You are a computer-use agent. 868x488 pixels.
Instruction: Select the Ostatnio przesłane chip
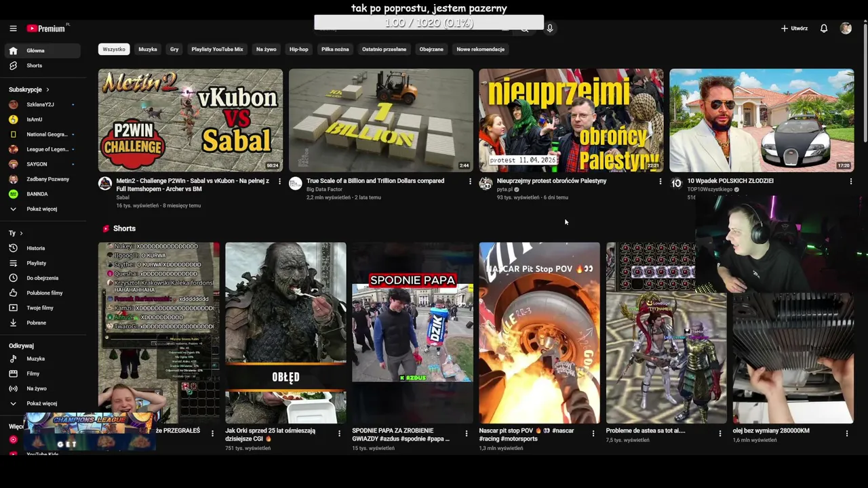point(384,49)
